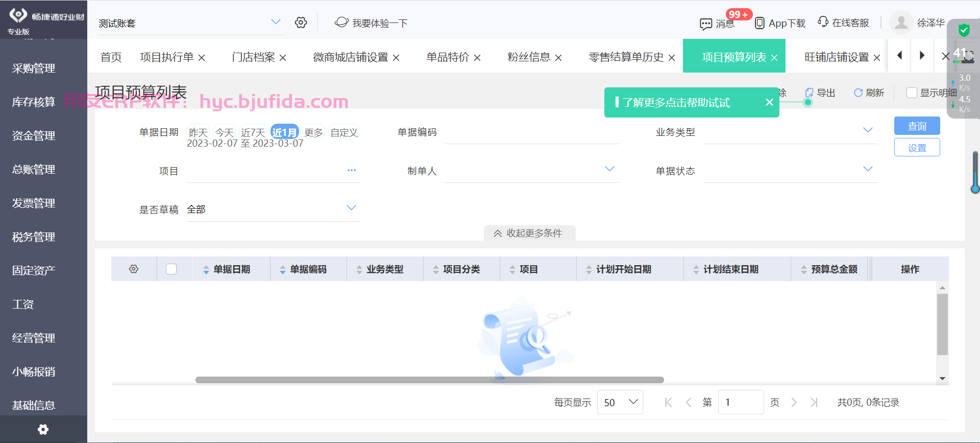Click the 导出 export icon
The height and width of the screenshot is (443, 980).
coord(809,92)
